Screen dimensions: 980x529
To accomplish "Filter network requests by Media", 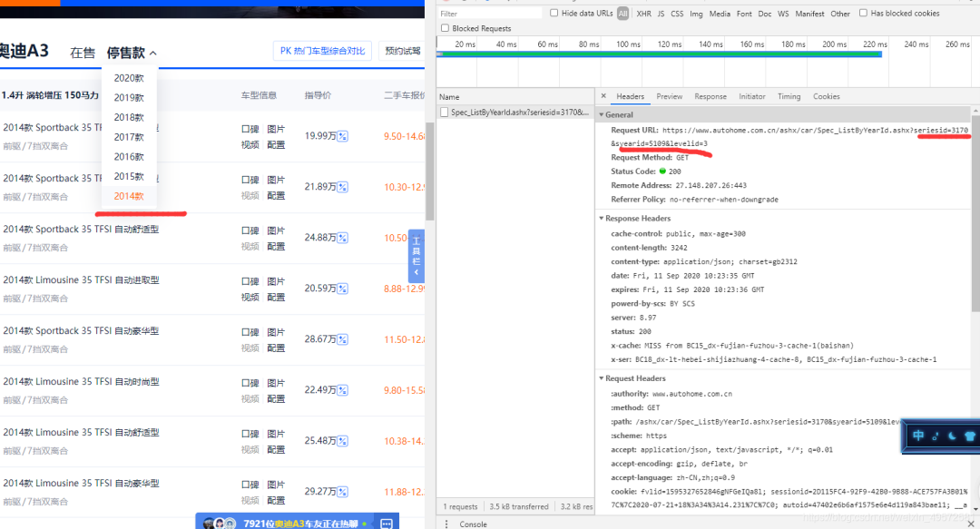I will pyautogui.click(x=720, y=14).
